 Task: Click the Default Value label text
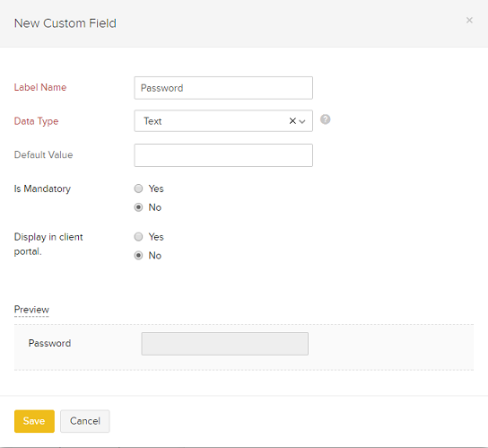pos(43,154)
